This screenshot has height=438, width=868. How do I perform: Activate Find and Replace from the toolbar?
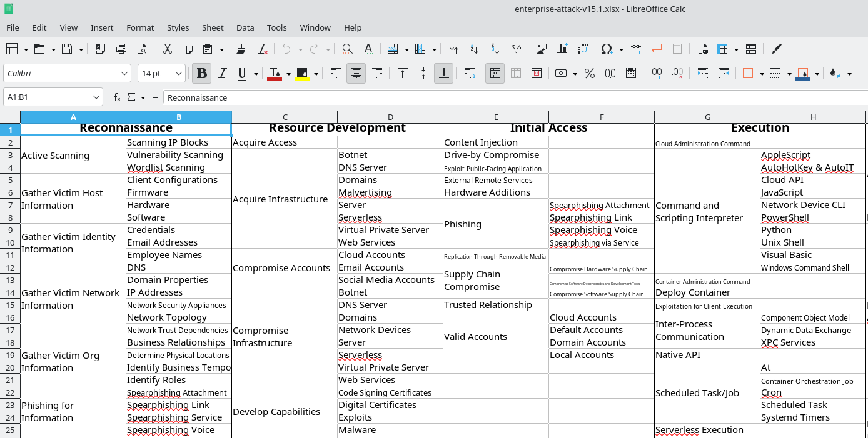pos(346,49)
